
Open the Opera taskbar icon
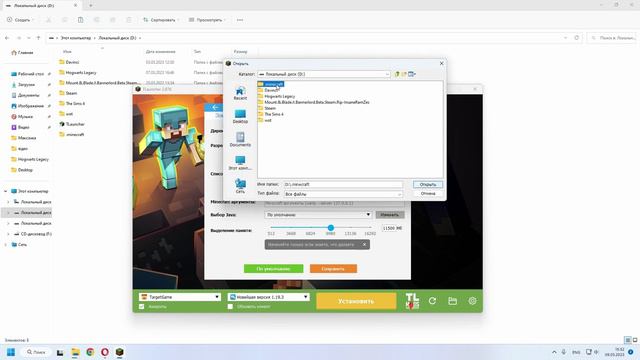(x=105, y=352)
